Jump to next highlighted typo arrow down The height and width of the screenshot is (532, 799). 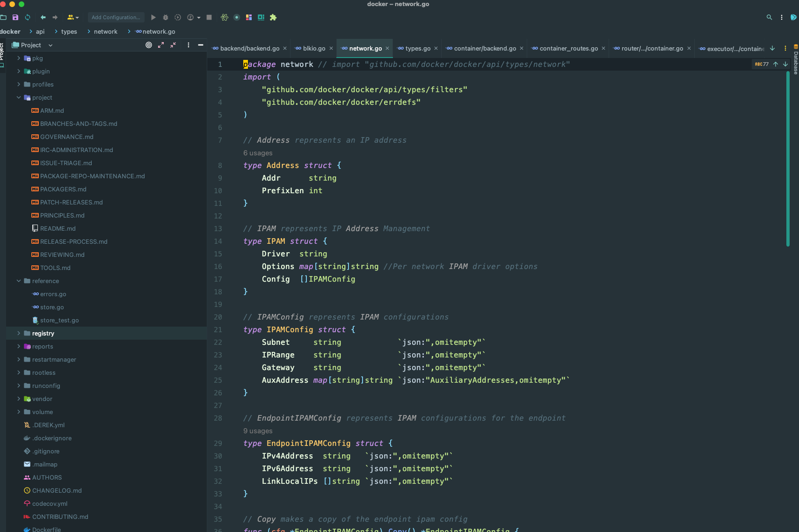tap(785, 64)
